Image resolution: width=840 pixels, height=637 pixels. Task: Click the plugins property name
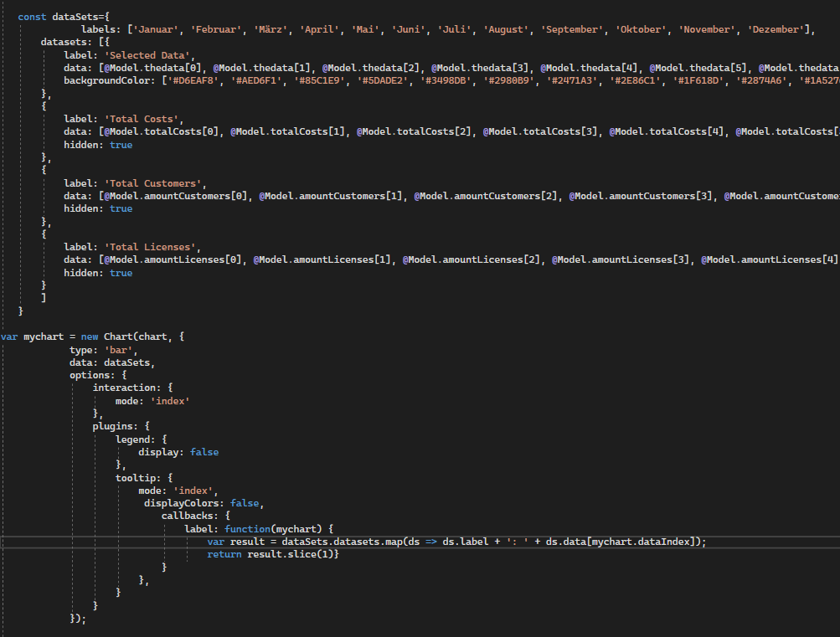[112, 426]
